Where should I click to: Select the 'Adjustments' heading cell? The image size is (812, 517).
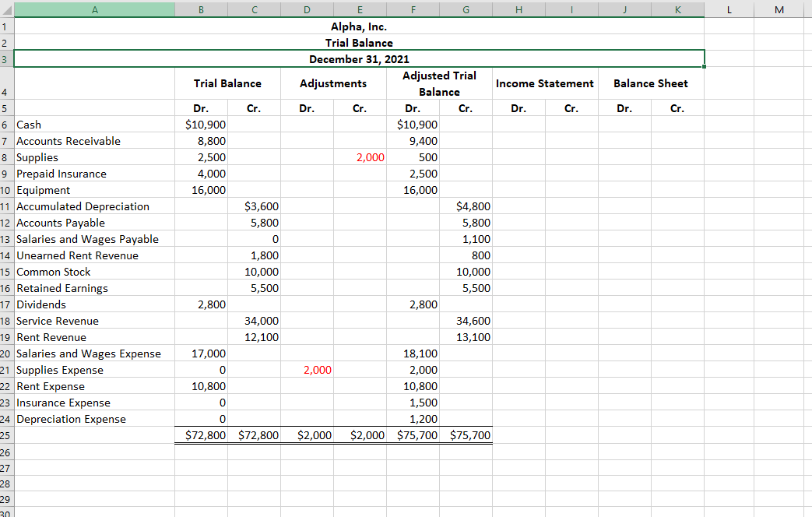pyautogui.click(x=333, y=83)
